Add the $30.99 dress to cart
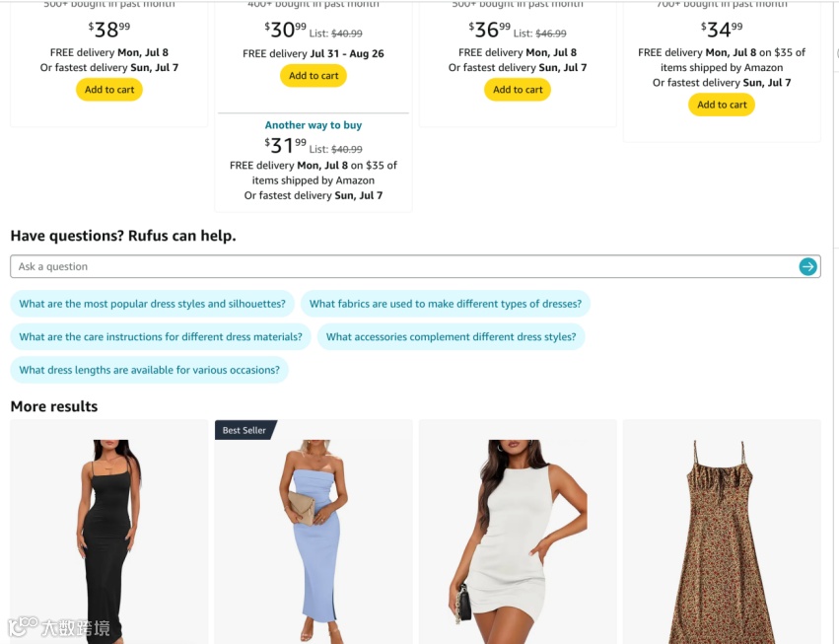This screenshot has height=644, width=839. point(314,76)
